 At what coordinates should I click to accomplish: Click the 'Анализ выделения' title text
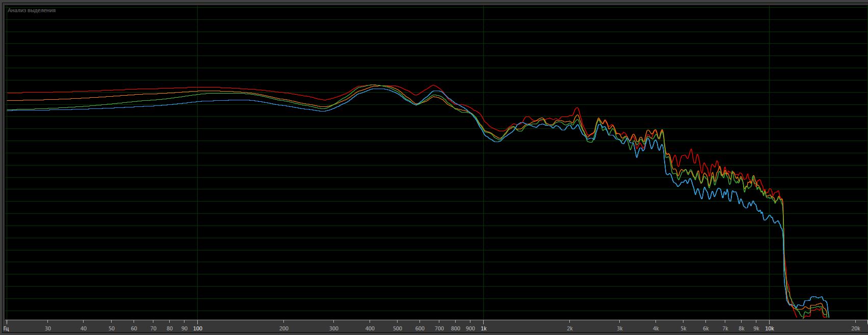(32, 10)
